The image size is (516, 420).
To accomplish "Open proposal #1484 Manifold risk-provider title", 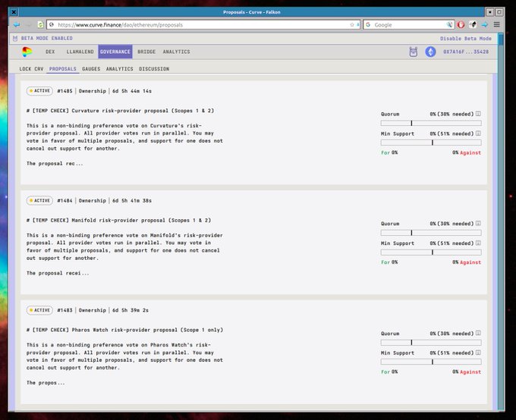I will click(119, 220).
